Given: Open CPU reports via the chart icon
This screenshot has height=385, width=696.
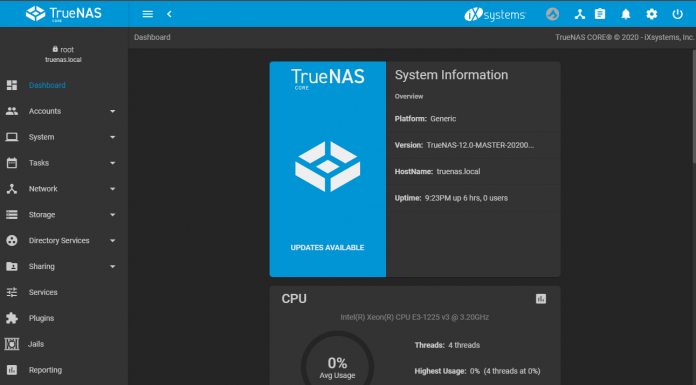Looking at the screenshot, I should click(x=541, y=299).
